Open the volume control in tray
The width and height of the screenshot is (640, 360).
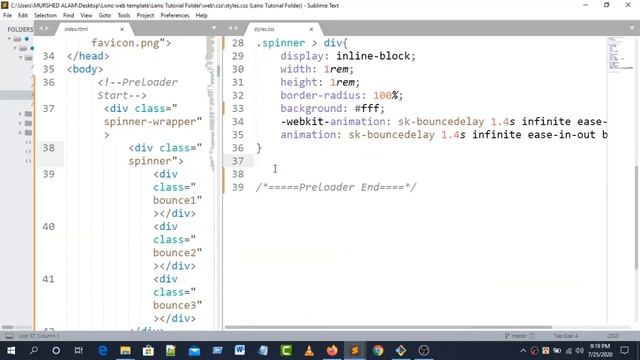579,350
